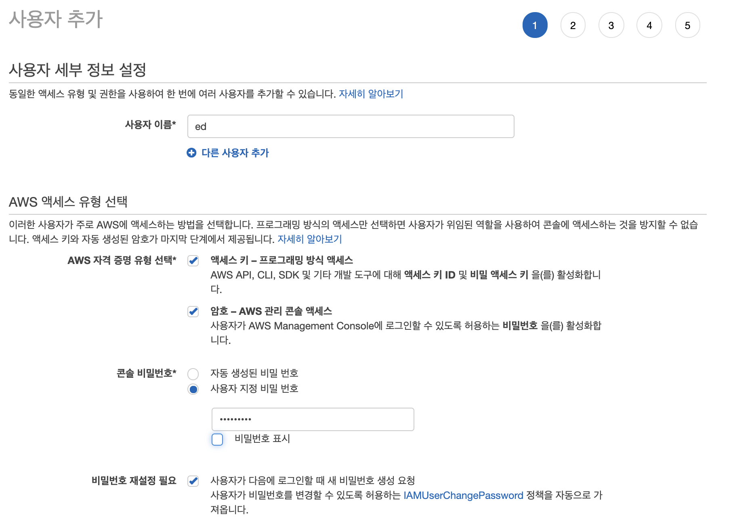Open 자세히 알아보기 link under 사용자 세부 정보
The image size is (756, 532).
(371, 94)
